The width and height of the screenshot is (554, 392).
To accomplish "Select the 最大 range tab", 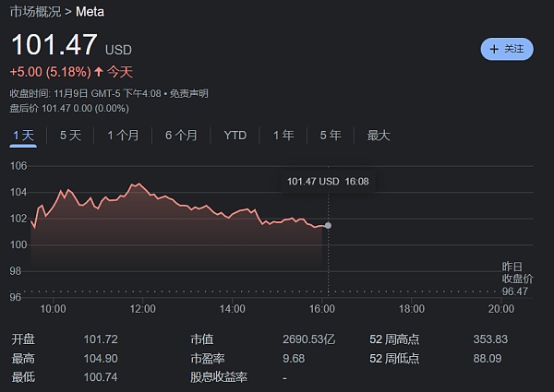I will point(379,136).
